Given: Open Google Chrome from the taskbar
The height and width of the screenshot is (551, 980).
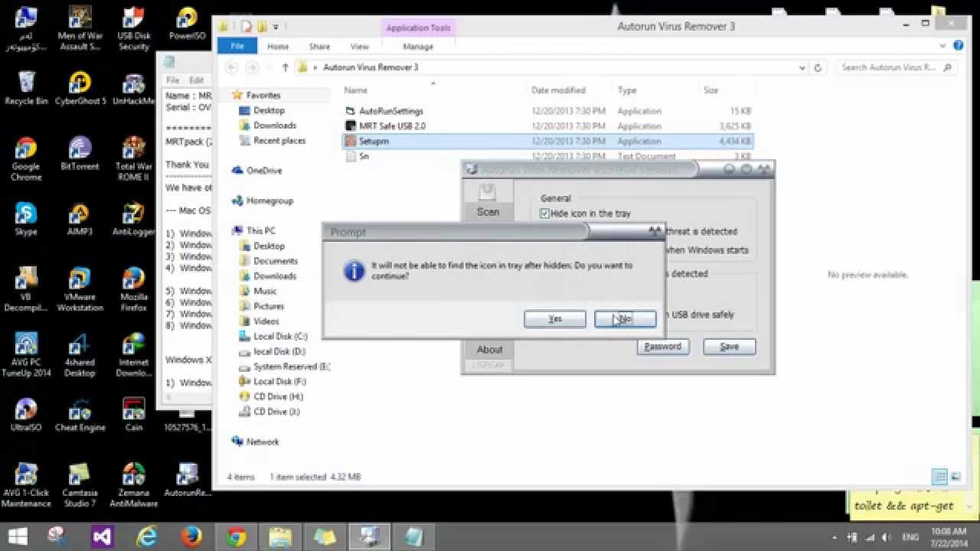Looking at the screenshot, I should (236, 536).
